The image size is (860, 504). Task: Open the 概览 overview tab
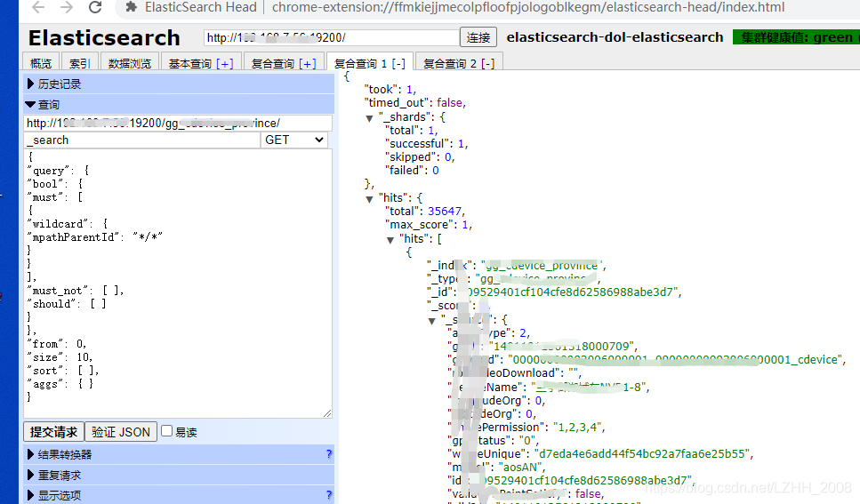pyautogui.click(x=41, y=63)
